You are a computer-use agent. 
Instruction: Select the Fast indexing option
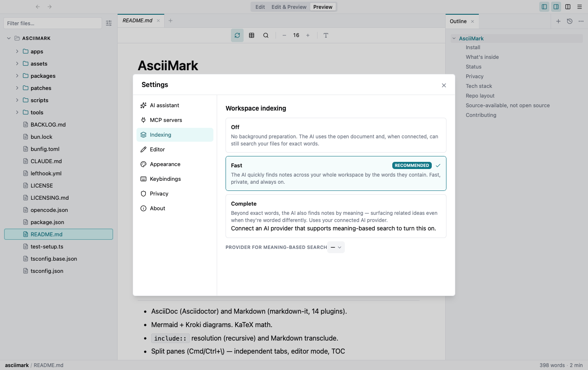coord(336,174)
